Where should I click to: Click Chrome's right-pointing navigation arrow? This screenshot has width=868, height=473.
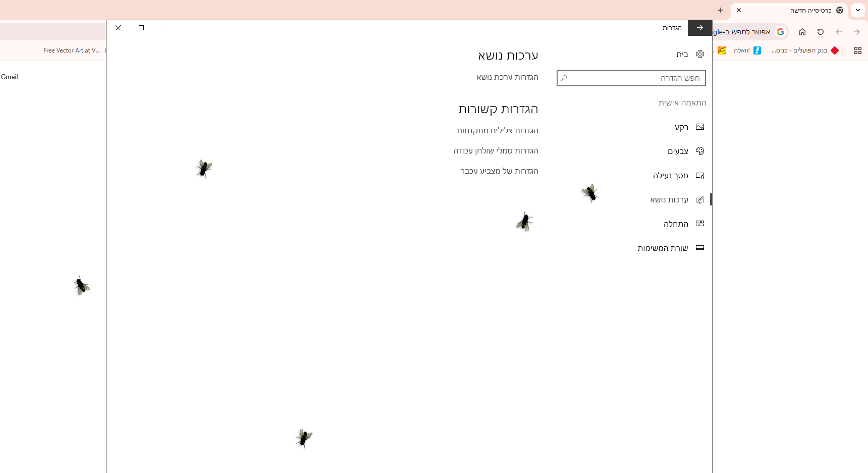(857, 32)
